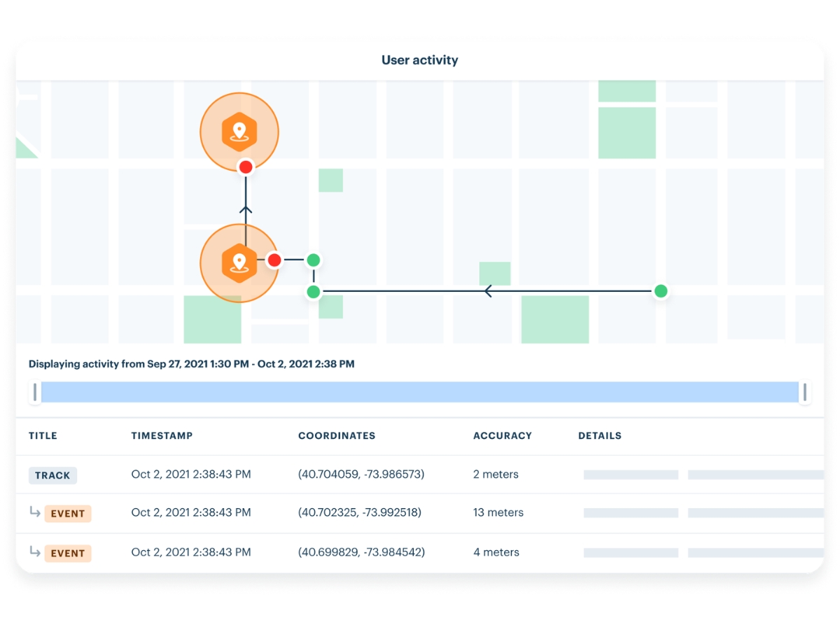
Task: Click the timestamp in the 4 meters row
Action: pyautogui.click(x=191, y=552)
